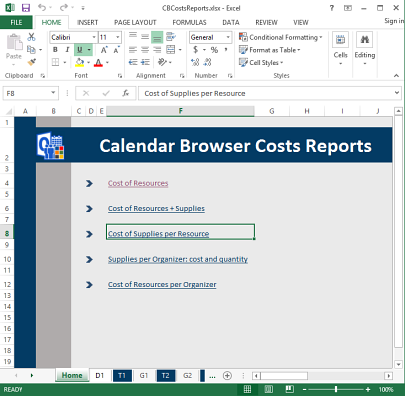Click the Insert Function fx button
Screen dimensions: 405x396
point(126,93)
